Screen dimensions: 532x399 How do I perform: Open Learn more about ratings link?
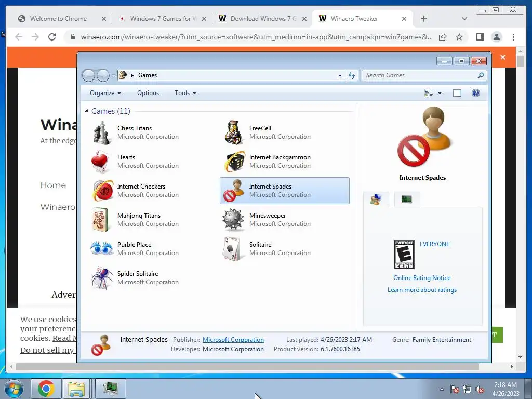pos(422,290)
